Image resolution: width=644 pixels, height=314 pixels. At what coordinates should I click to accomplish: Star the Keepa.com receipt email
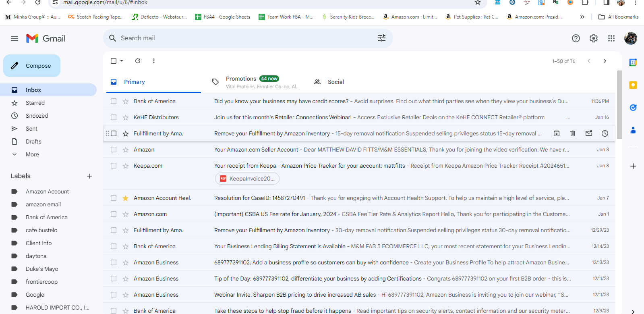click(x=126, y=166)
